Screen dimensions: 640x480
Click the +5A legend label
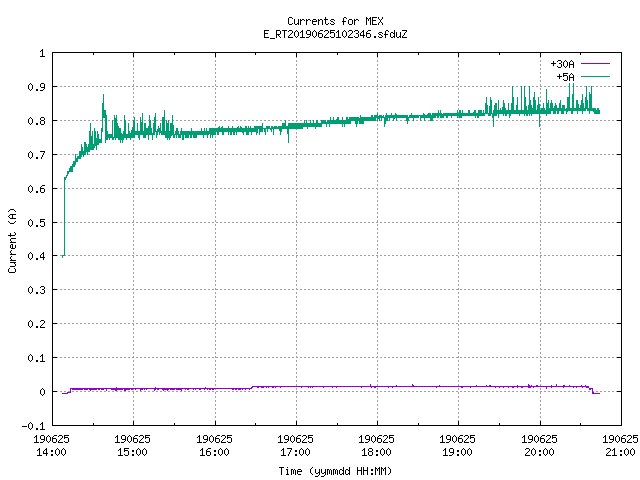[565, 77]
